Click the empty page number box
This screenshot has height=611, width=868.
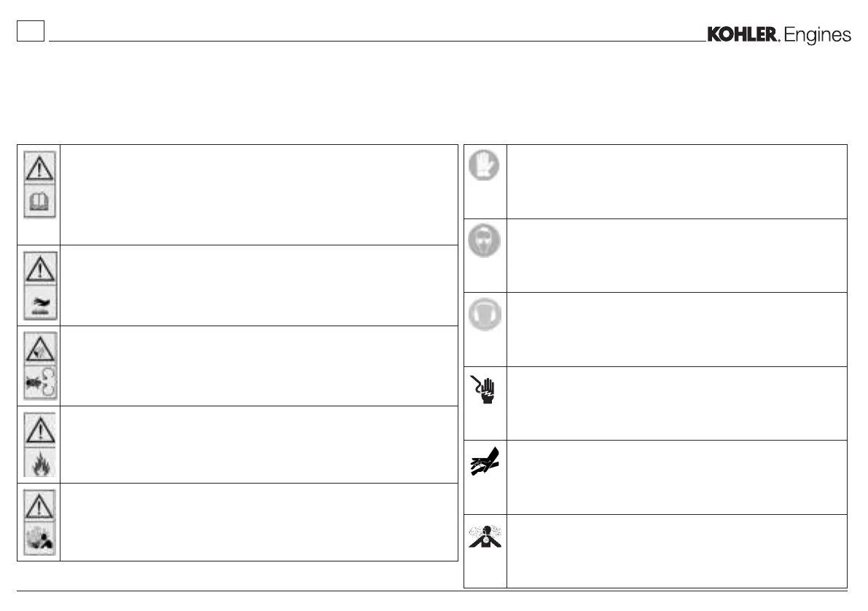pyautogui.click(x=31, y=31)
